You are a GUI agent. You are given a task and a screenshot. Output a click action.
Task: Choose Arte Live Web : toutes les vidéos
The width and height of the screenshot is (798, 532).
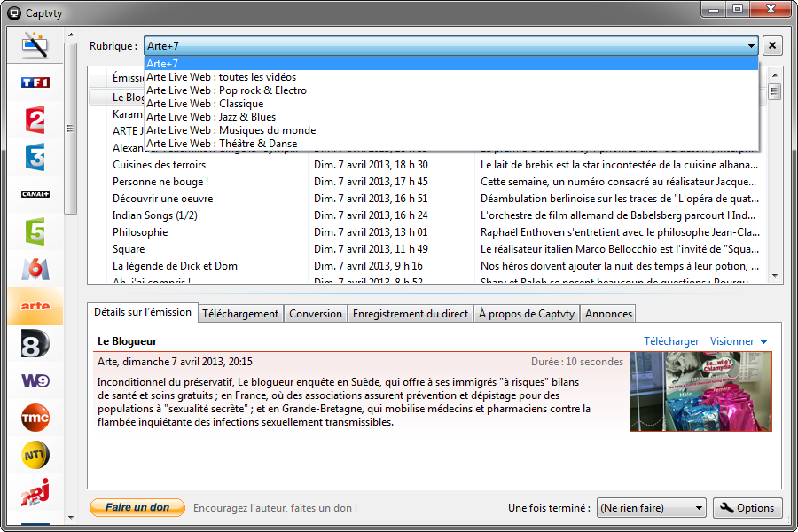click(x=451, y=77)
